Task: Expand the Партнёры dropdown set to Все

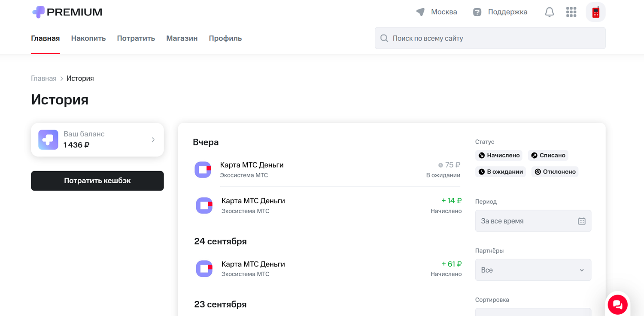Action: coord(533,270)
